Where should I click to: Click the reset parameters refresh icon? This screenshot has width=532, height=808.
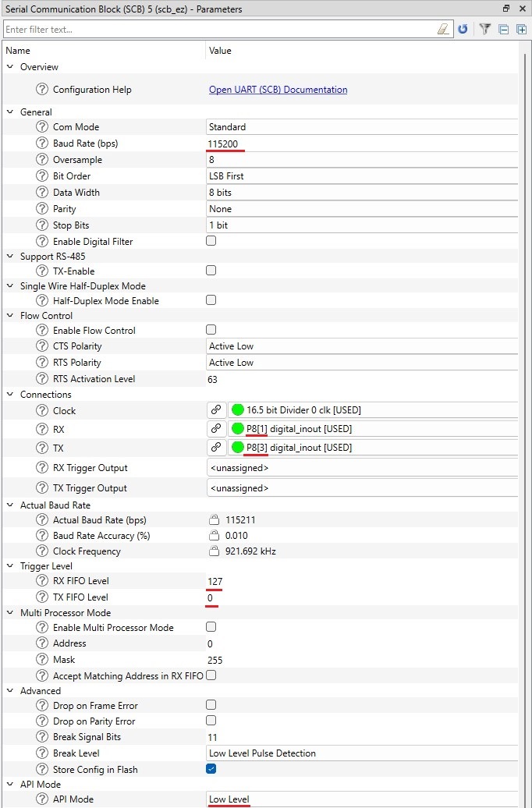(x=463, y=30)
